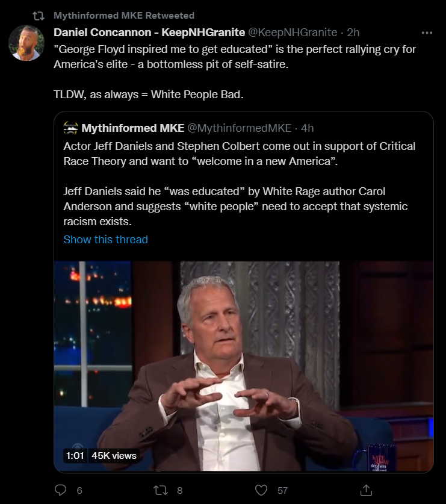The width and height of the screenshot is (446, 504).
Task: Open the three-dot more options menu
Action: coord(427,33)
